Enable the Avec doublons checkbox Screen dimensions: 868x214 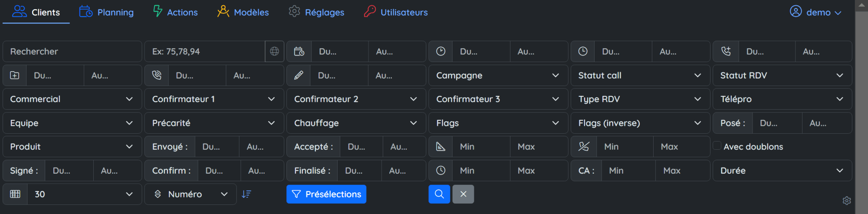[x=717, y=146]
